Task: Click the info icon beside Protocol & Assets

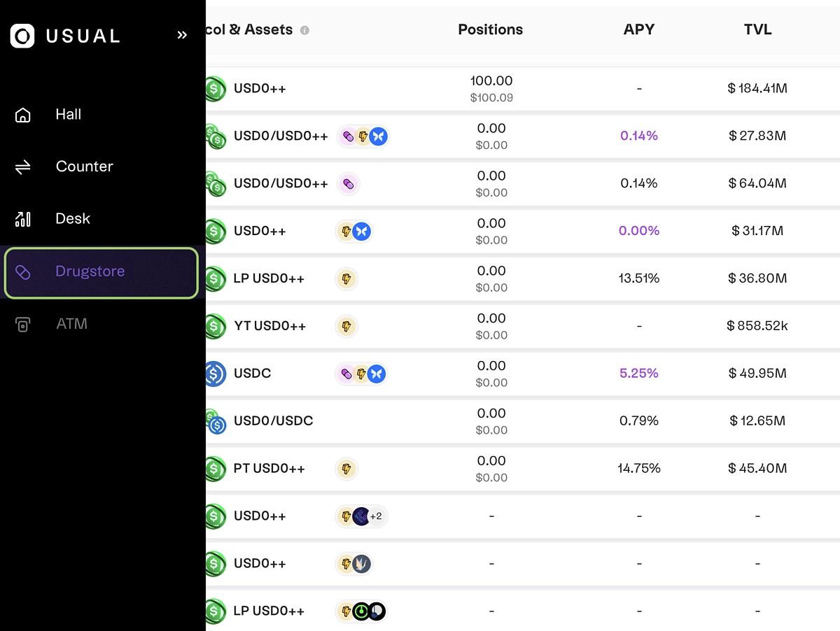Action: (x=304, y=30)
